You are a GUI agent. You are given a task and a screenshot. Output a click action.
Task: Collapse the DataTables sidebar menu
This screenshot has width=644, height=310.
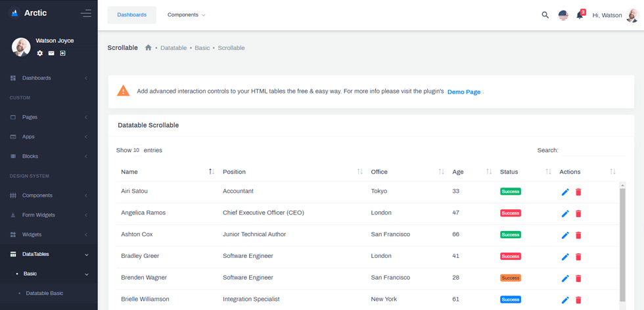[49, 254]
